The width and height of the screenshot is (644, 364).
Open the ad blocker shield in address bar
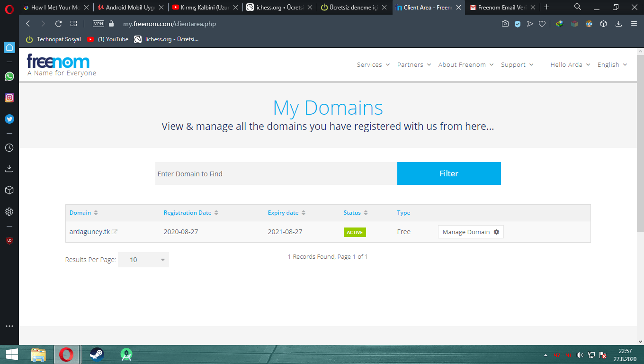[x=518, y=24]
